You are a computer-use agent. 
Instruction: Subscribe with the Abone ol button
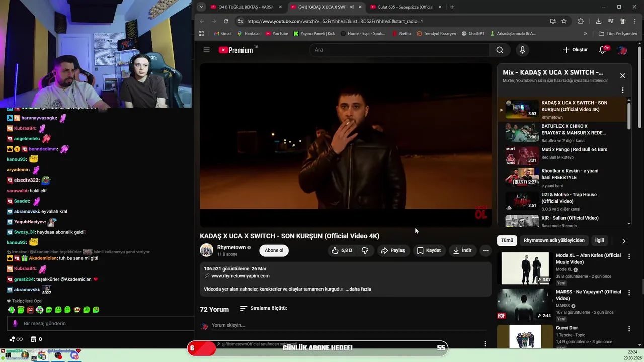pyautogui.click(x=274, y=250)
